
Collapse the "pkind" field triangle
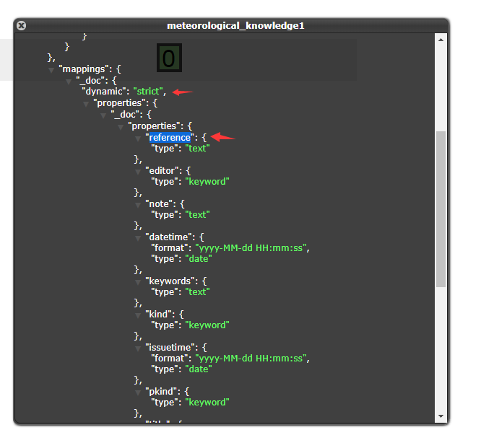coord(138,392)
